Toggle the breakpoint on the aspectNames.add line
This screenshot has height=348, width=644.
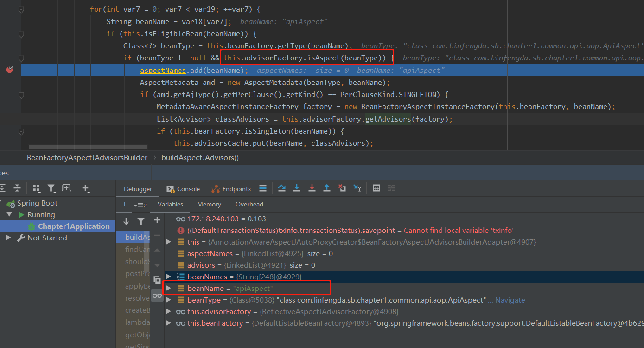[9, 70]
